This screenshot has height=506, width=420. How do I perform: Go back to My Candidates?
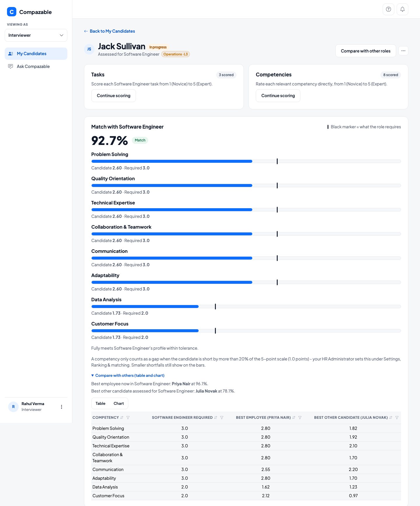(x=109, y=31)
